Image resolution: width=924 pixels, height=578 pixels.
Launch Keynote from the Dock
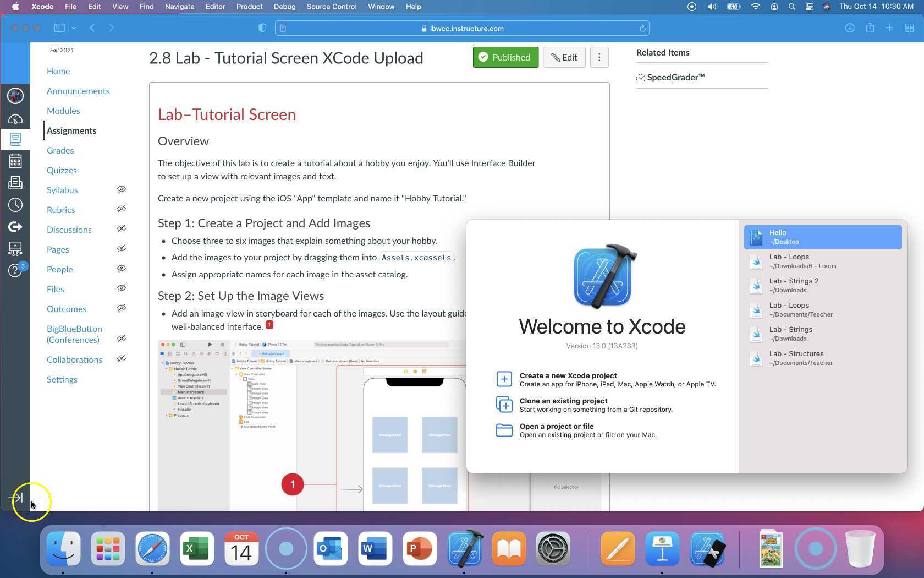tap(662, 548)
